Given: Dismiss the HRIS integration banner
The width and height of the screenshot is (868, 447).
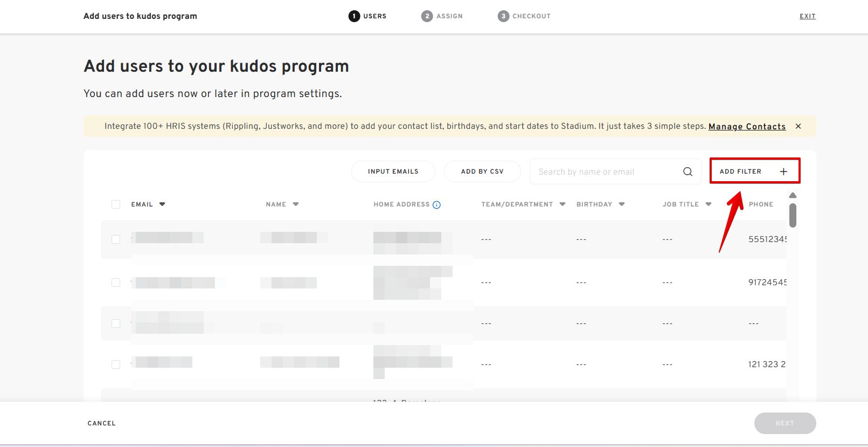Looking at the screenshot, I should (x=798, y=126).
